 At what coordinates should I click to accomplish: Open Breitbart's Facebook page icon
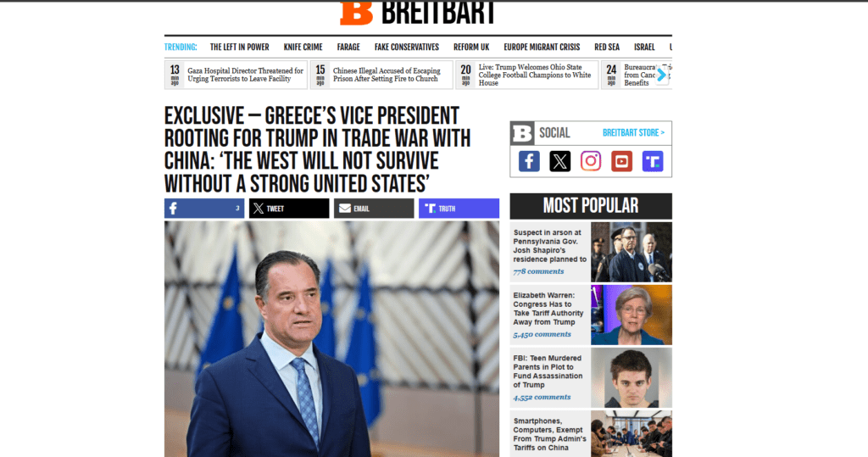coord(529,161)
